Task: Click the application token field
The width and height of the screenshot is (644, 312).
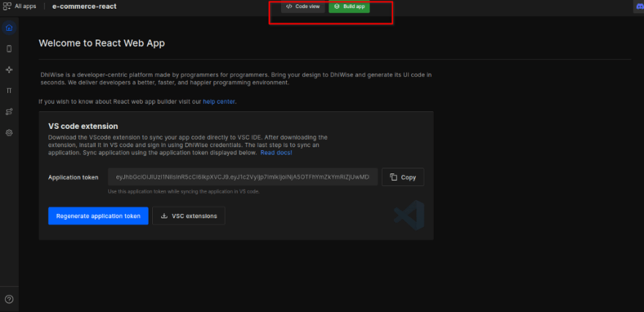Action: click(x=243, y=177)
